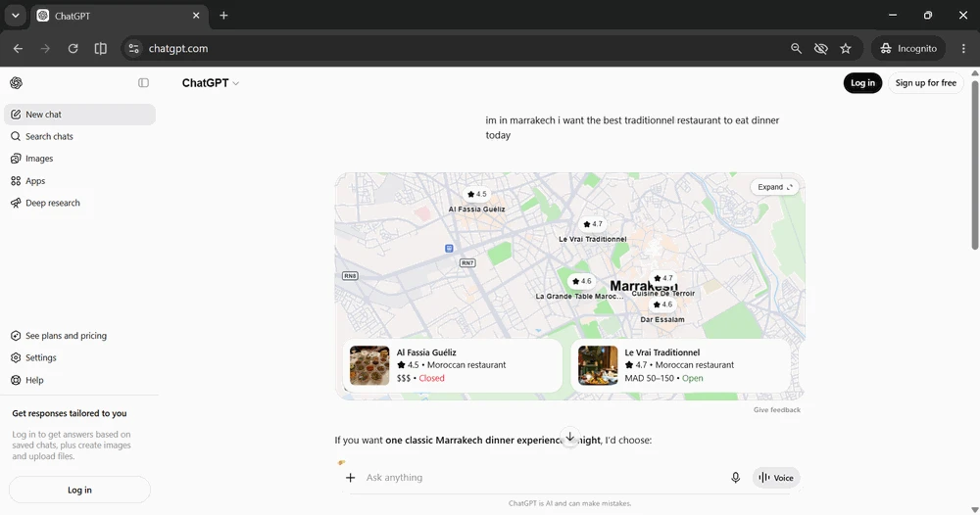Open the Apps section
This screenshot has height=515, width=980.
(x=80, y=181)
